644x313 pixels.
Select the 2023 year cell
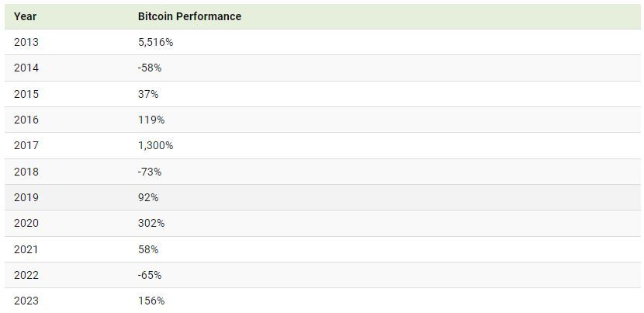[x=26, y=301]
